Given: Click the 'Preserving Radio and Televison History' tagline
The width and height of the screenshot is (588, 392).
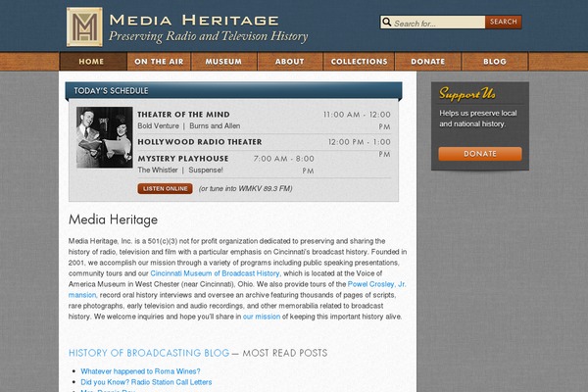Looking at the screenshot, I should [208, 37].
